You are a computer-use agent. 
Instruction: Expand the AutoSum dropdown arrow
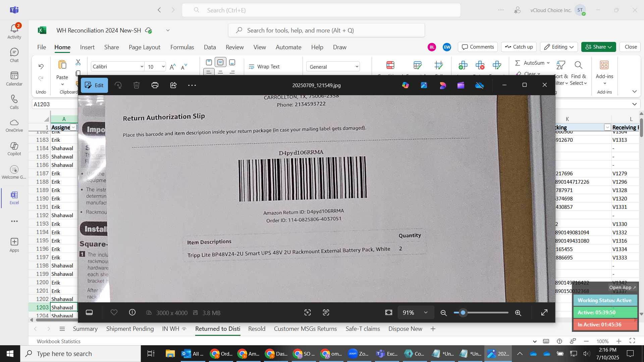click(548, 63)
